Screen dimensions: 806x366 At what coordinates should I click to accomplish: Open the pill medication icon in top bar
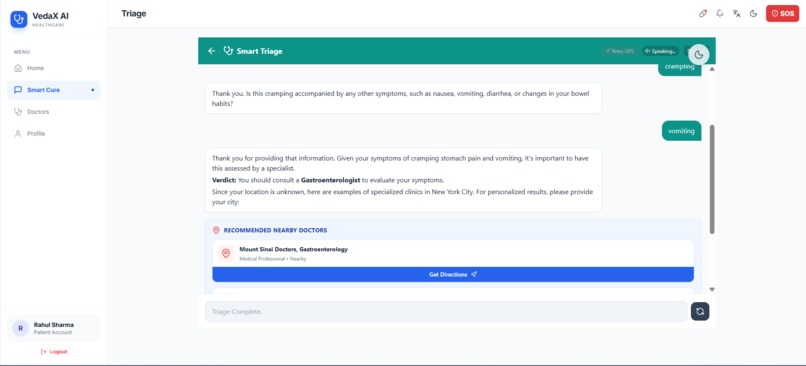[x=703, y=14]
